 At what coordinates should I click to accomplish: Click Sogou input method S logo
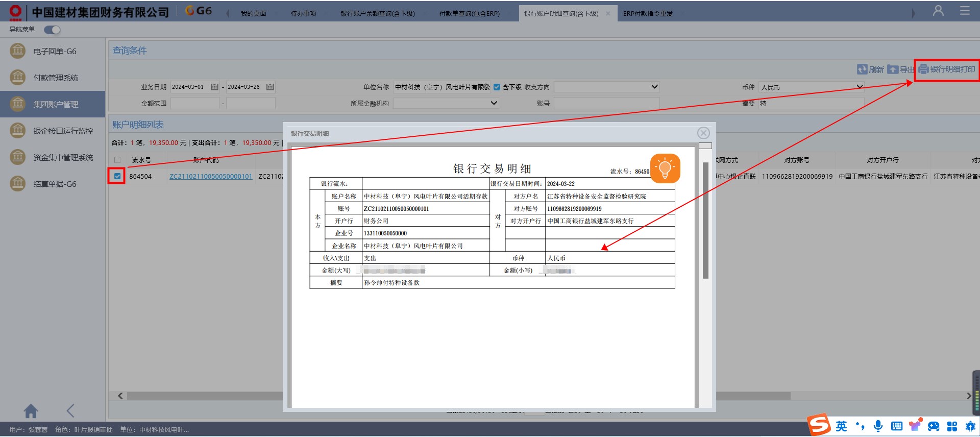819,425
